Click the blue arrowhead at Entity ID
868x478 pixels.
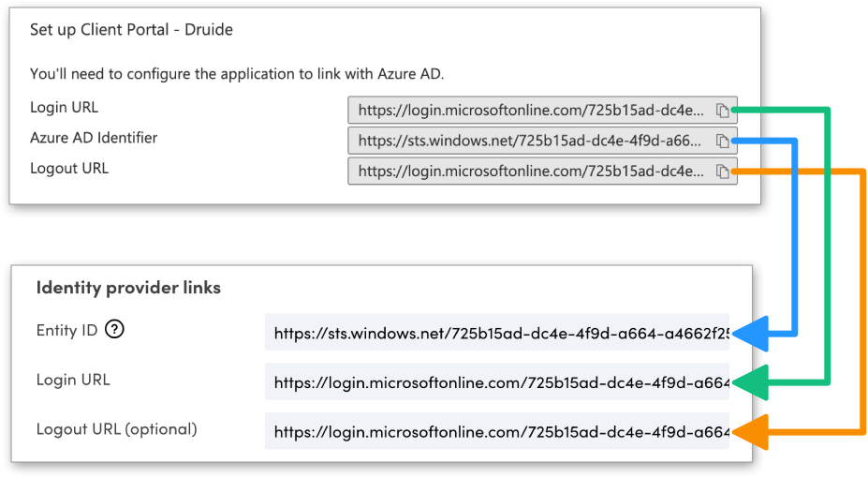(752, 333)
